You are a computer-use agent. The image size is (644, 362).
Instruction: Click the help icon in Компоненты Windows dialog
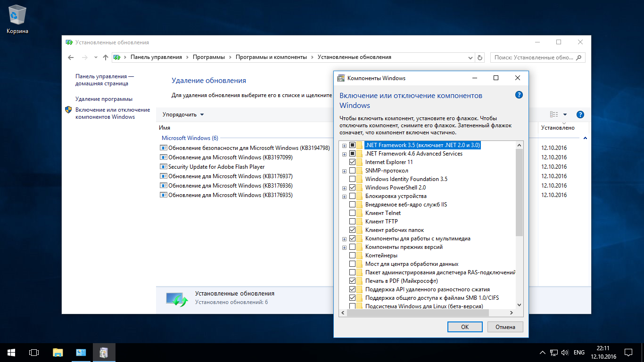[x=519, y=95]
